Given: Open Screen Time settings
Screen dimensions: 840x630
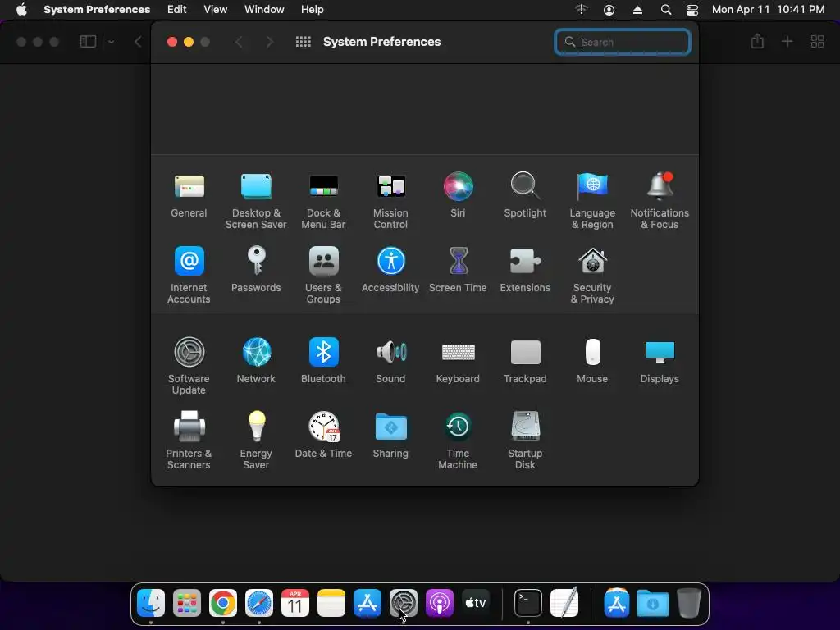Looking at the screenshot, I should [x=458, y=269].
